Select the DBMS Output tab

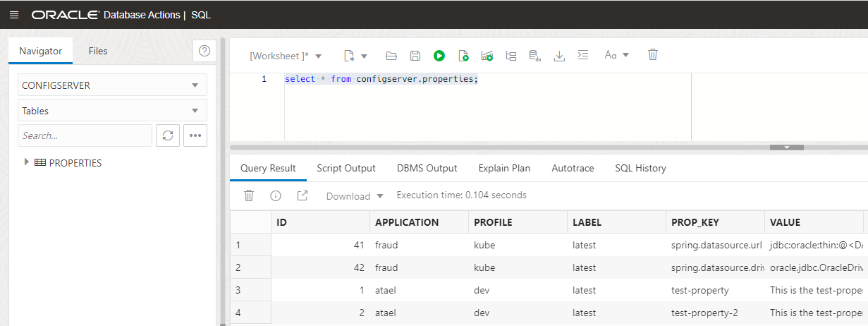(427, 168)
